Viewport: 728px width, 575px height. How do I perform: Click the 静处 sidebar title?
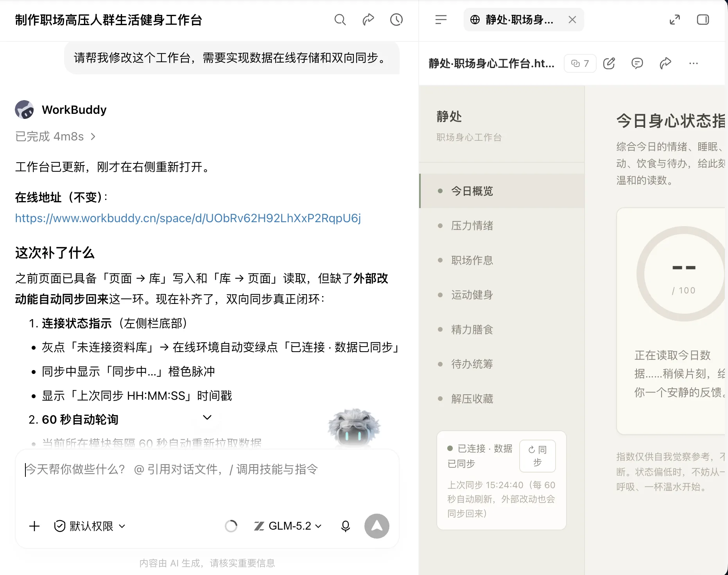(449, 116)
